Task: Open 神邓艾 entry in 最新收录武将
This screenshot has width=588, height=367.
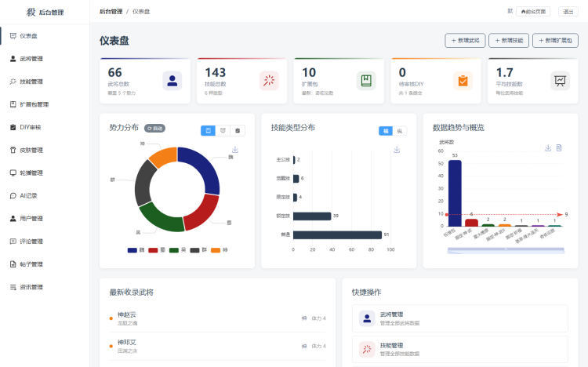Action: pyautogui.click(x=217, y=346)
